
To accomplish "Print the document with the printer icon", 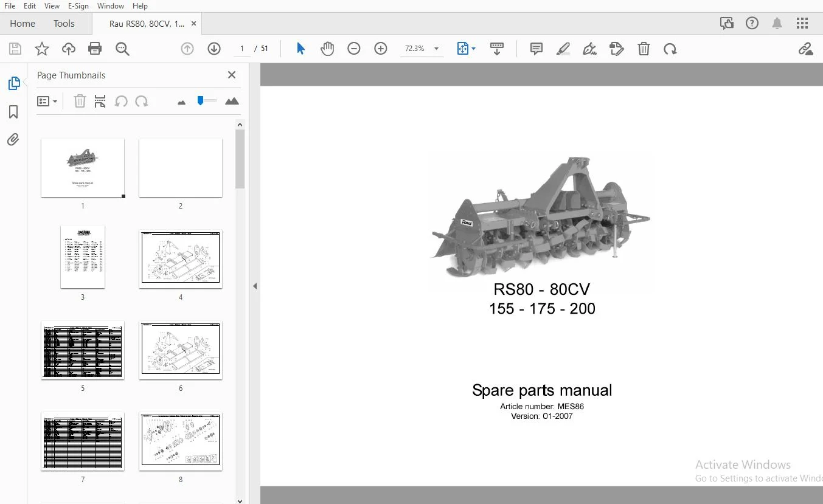I will (95, 49).
